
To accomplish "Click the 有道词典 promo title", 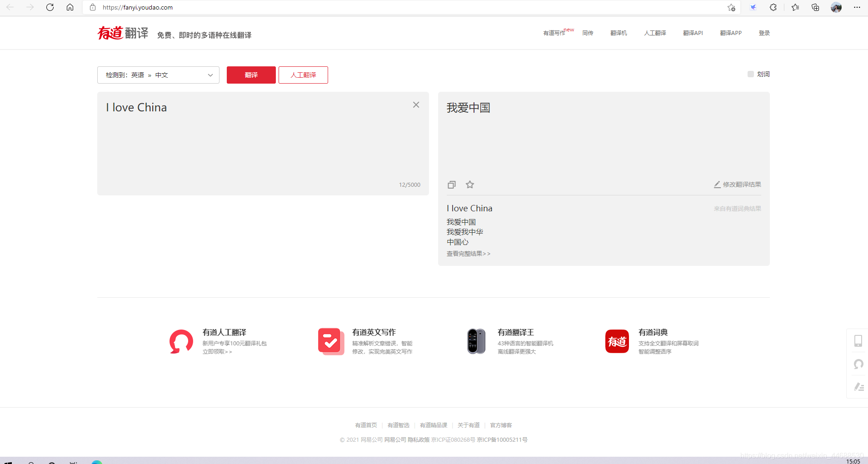I will (653, 332).
